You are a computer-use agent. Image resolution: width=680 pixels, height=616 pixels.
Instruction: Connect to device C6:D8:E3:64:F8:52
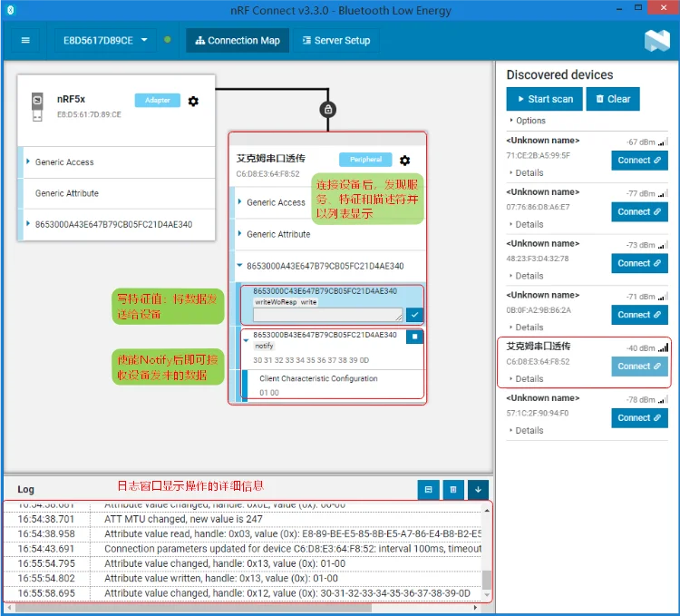coord(639,367)
